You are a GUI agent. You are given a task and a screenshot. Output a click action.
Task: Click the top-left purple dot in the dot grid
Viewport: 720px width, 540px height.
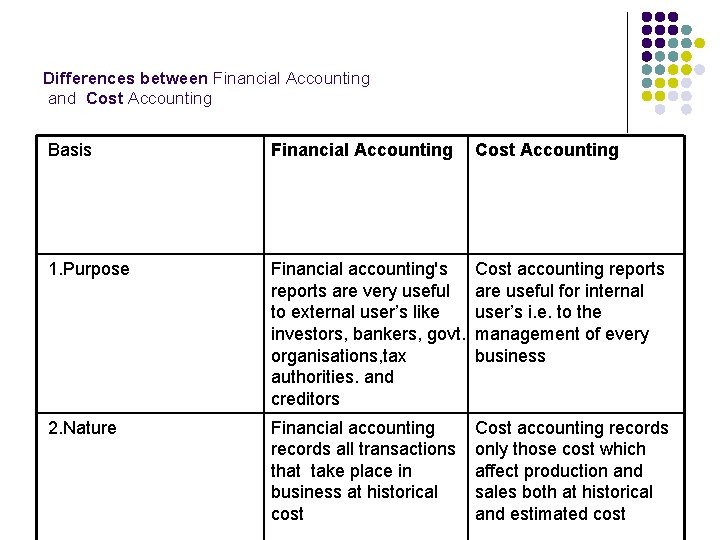[x=647, y=18]
